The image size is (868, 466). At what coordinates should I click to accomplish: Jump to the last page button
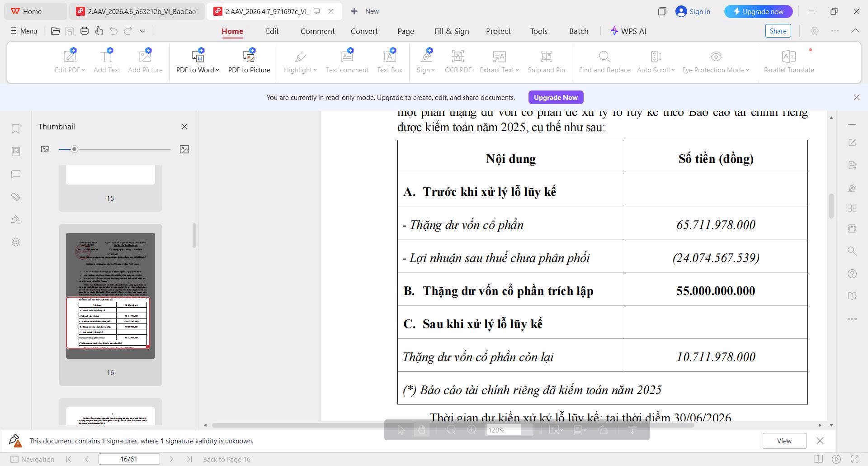[x=189, y=459]
